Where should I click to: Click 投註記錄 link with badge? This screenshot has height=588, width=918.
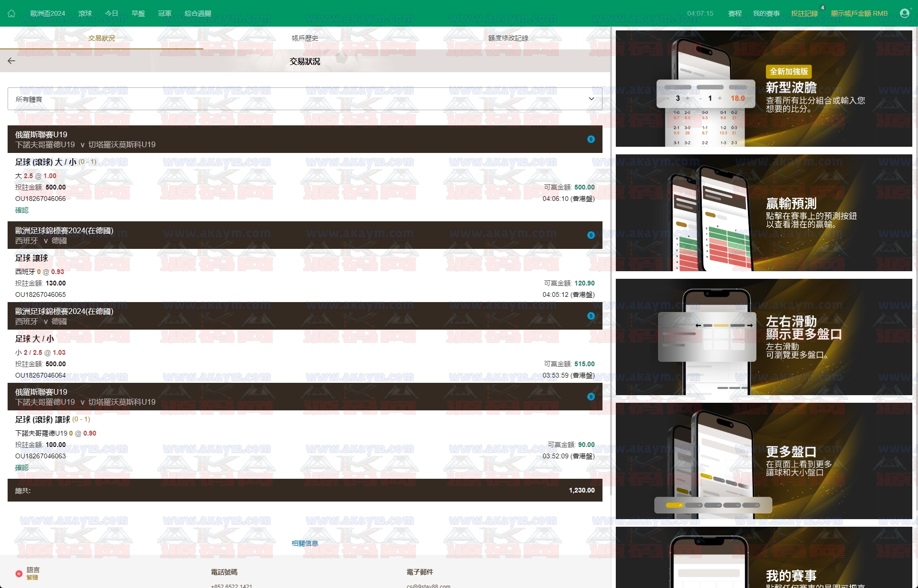(x=804, y=13)
